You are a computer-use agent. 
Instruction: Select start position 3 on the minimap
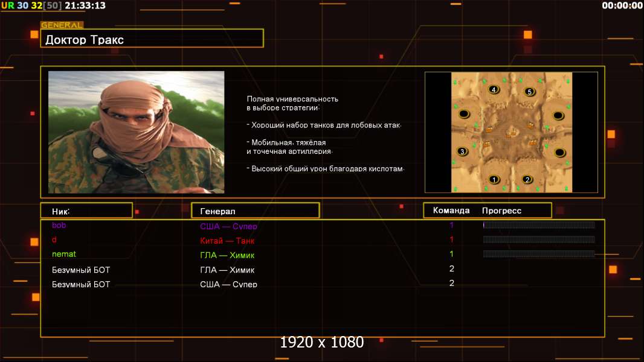(x=463, y=151)
